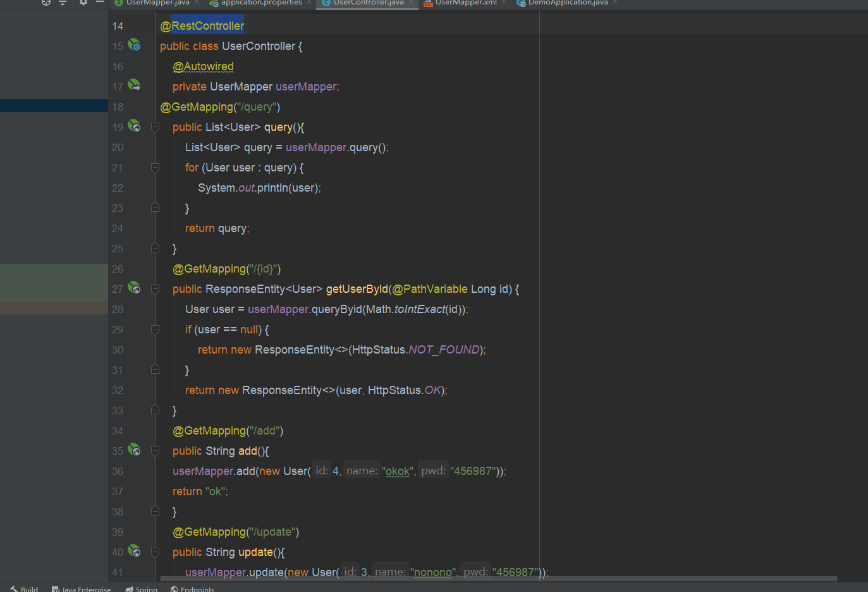This screenshot has height=592, width=868.
Task: Click the fold end marker on line 25
Action: [155, 248]
